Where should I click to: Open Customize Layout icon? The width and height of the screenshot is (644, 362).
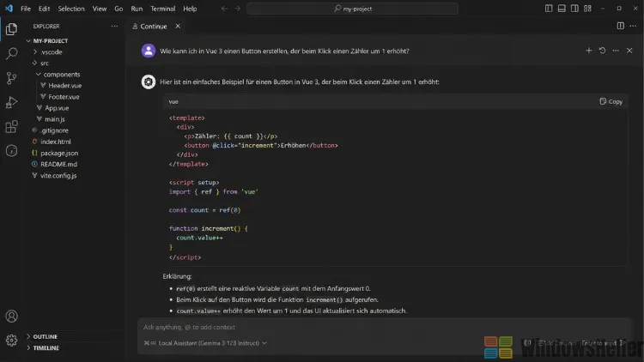[587, 9]
